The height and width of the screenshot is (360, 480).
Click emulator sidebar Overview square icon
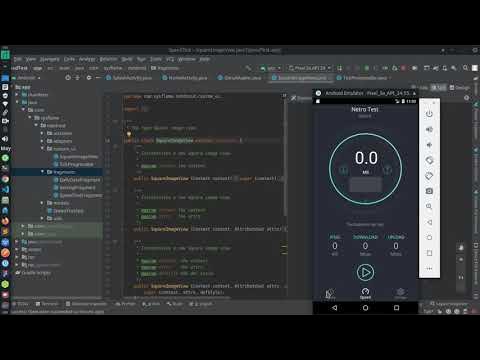click(429, 253)
